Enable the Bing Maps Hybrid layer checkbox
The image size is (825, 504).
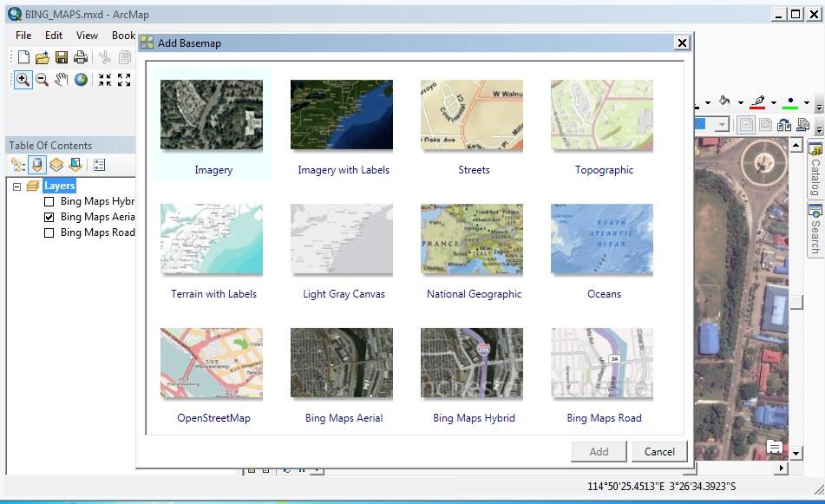tap(49, 201)
